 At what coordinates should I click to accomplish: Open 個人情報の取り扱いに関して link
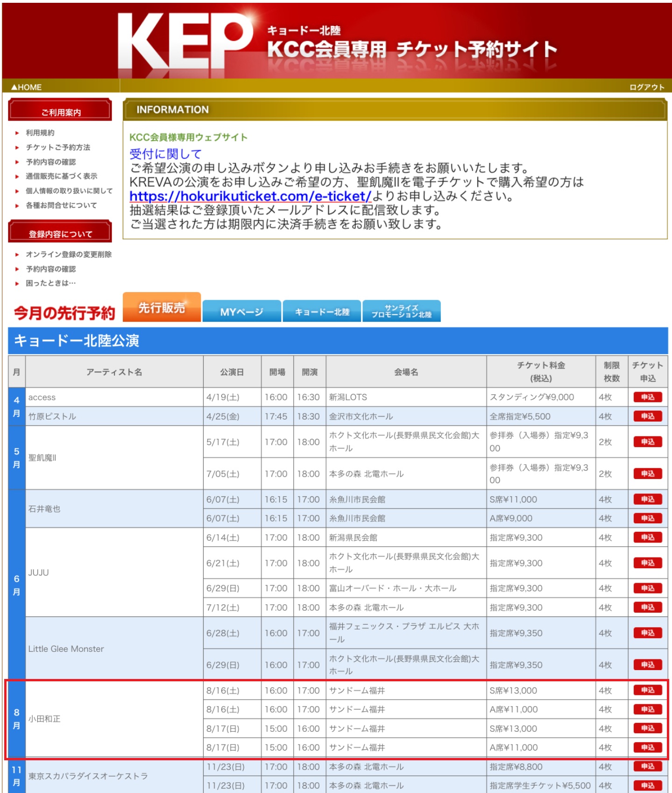(x=69, y=191)
